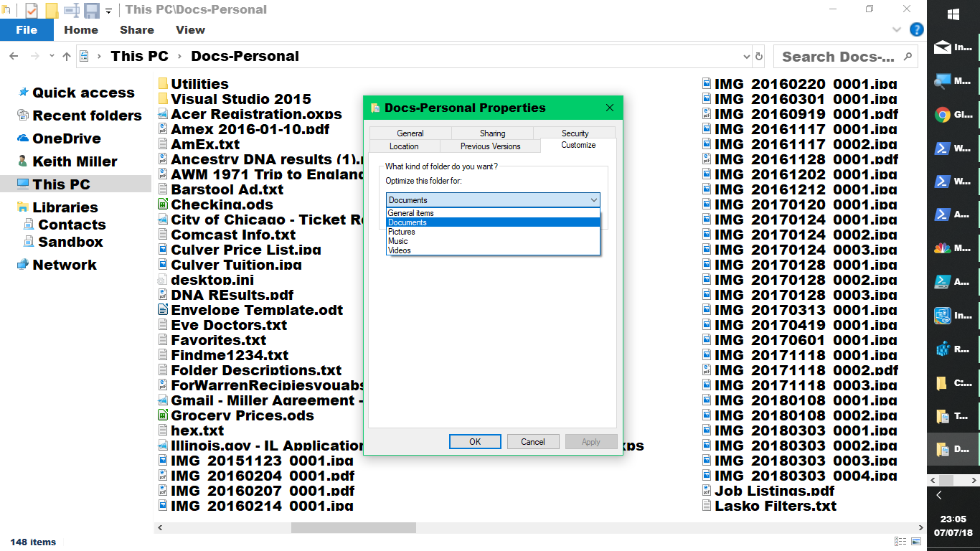The width and height of the screenshot is (980, 551).
Task: Open the recent locations dropdown arrow
Action: click(x=52, y=56)
